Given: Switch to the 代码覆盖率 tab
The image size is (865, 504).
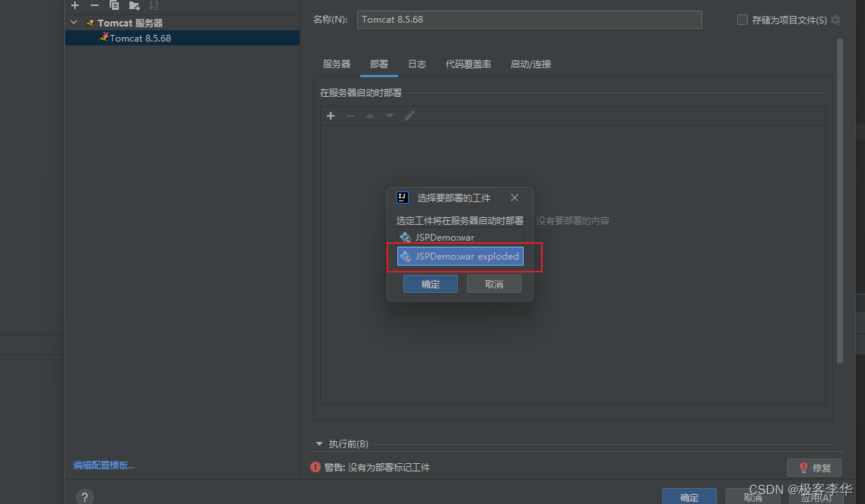Looking at the screenshot, I should coord(468,64).
